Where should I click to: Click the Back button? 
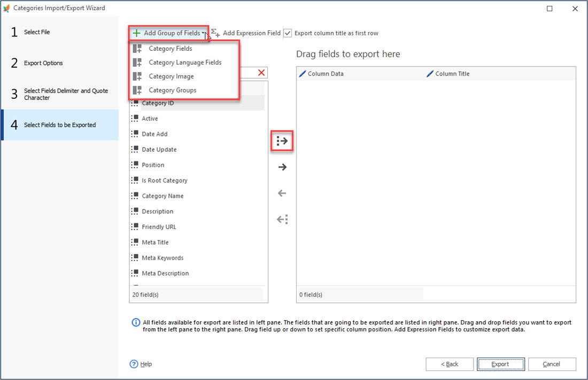coord(449,364)
